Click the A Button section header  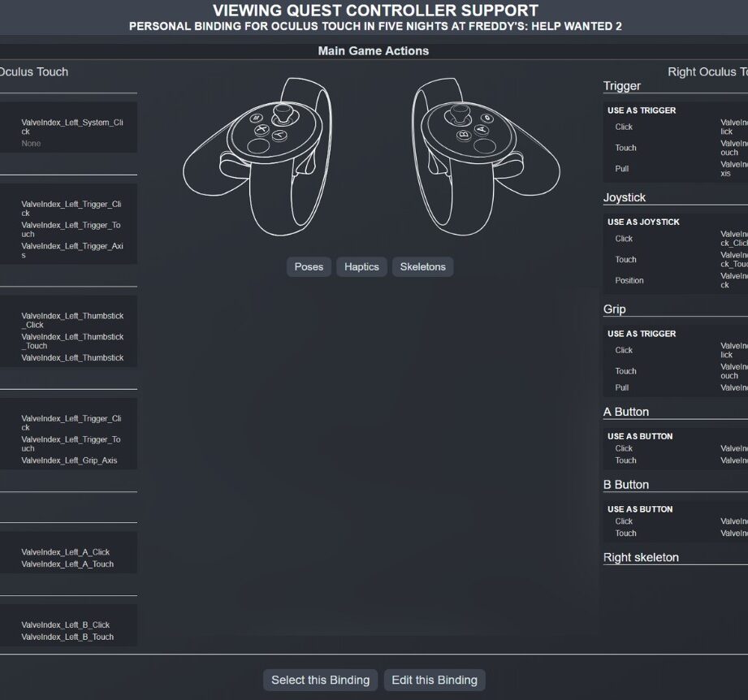point(626,412)
